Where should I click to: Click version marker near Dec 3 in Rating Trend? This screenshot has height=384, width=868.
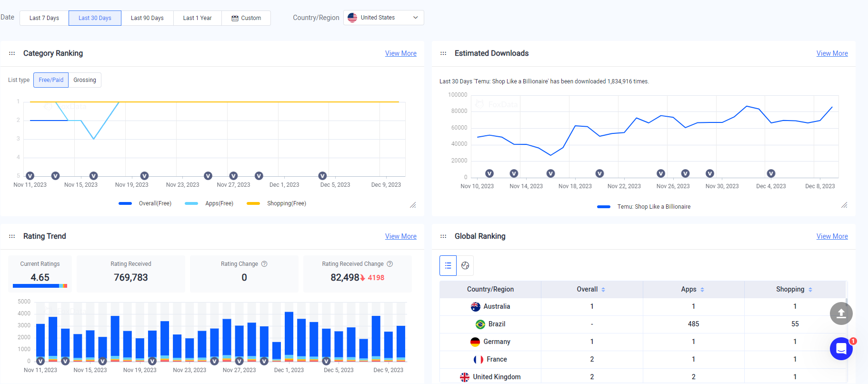[x=326, y=361]
